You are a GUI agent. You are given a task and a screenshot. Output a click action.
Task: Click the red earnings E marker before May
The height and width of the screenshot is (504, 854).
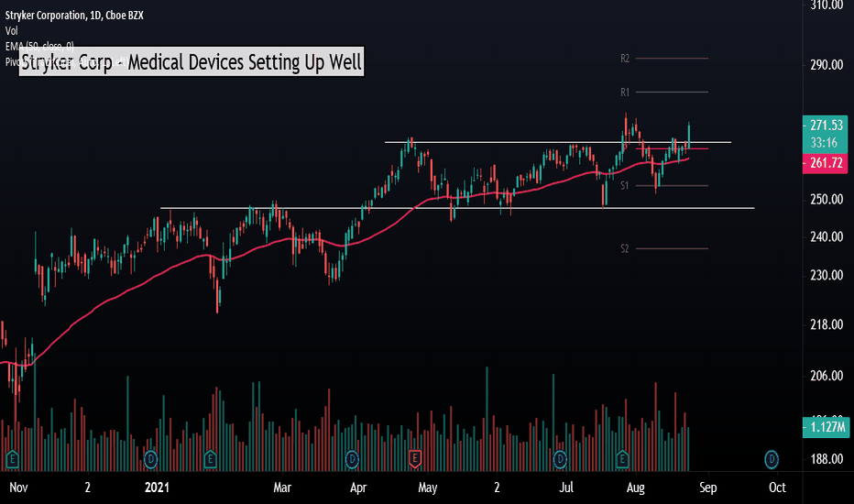click(415, 459)
